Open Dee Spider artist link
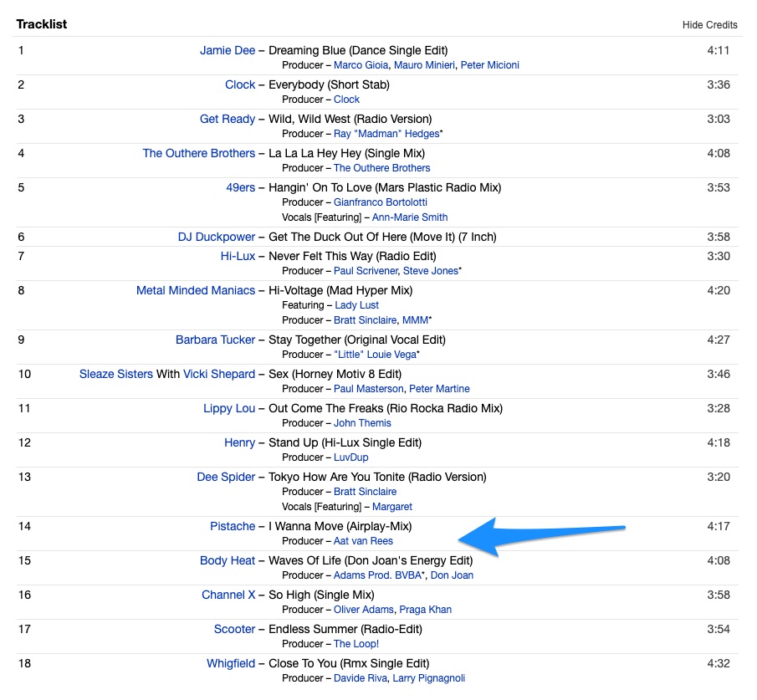The image size is (757, 700). coord(226,477)
